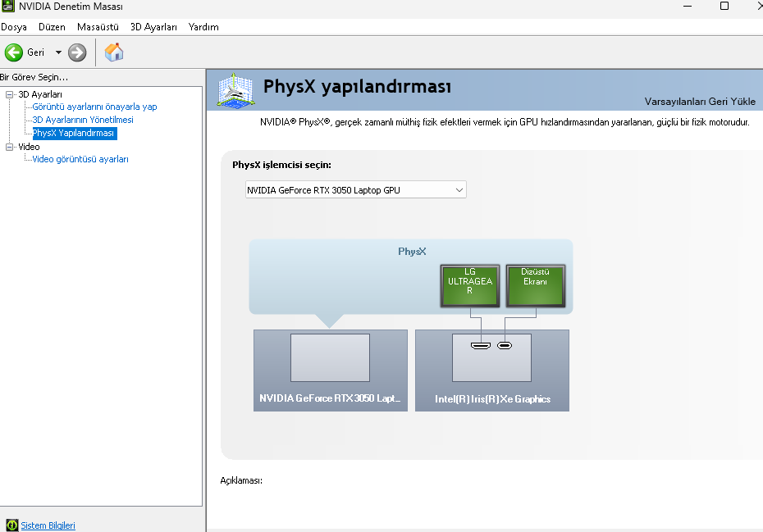Click the Bir Görev Seçin heading

[34, 77]
